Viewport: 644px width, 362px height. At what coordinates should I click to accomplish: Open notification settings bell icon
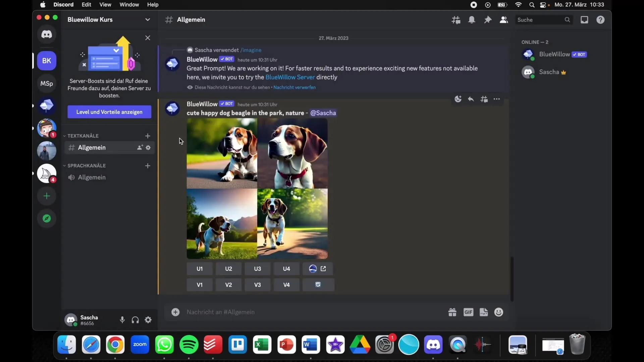(x=472, y=20)
